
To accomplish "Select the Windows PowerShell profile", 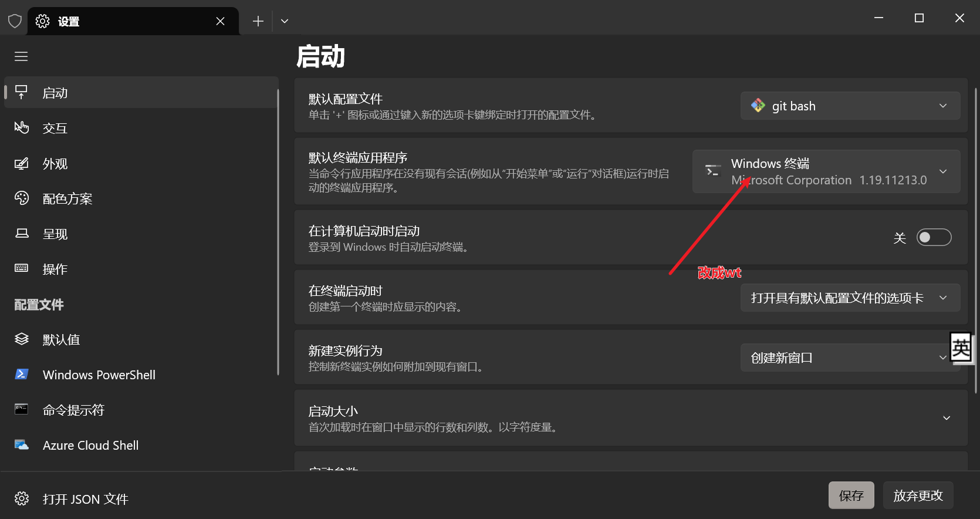I will click(99, 375).
